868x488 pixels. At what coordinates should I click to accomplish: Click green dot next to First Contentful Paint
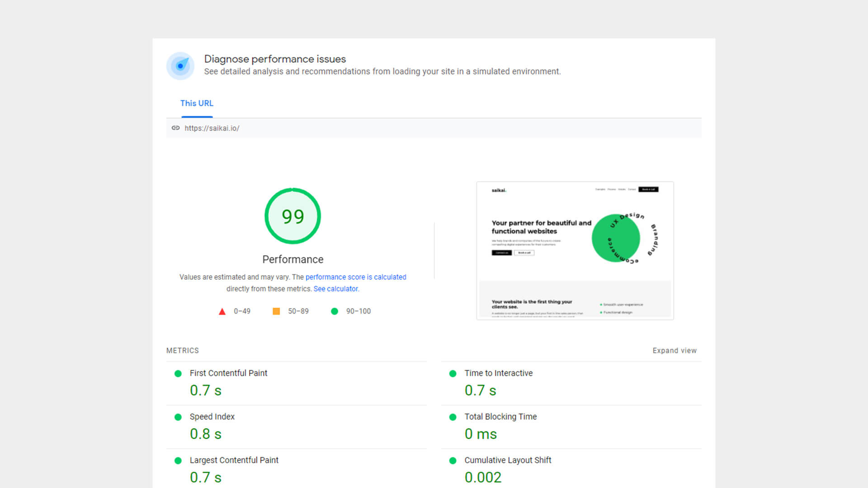[x=178, y=374]
